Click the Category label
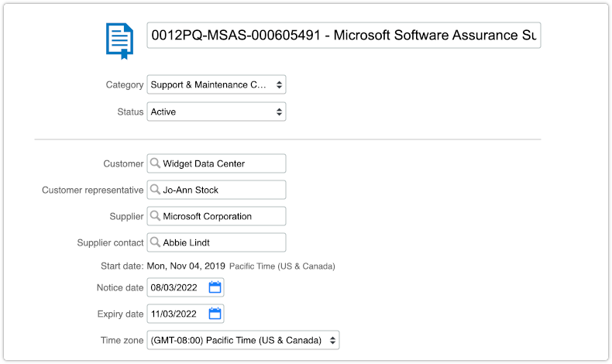The image size is (612, 364). [125, 85]
